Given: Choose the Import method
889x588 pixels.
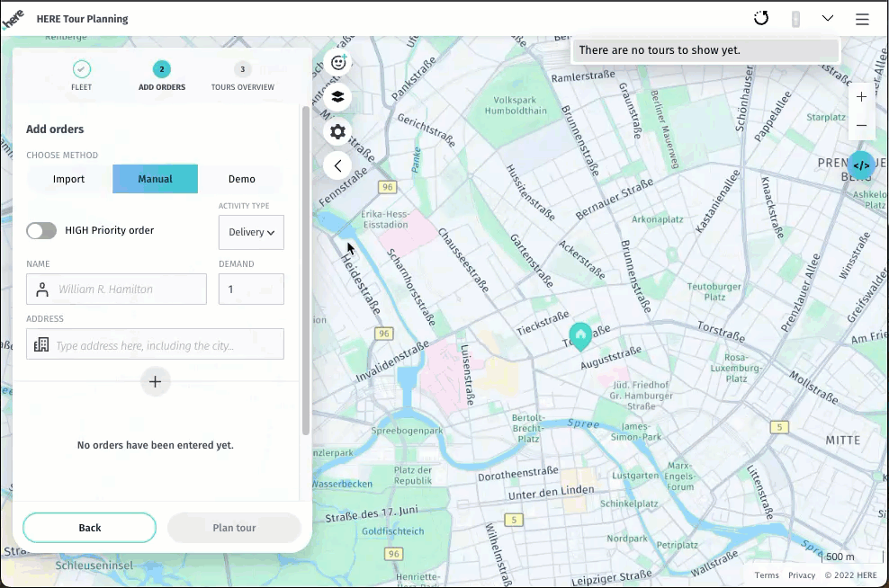Looking at the screenshot, I should point(69,179).
